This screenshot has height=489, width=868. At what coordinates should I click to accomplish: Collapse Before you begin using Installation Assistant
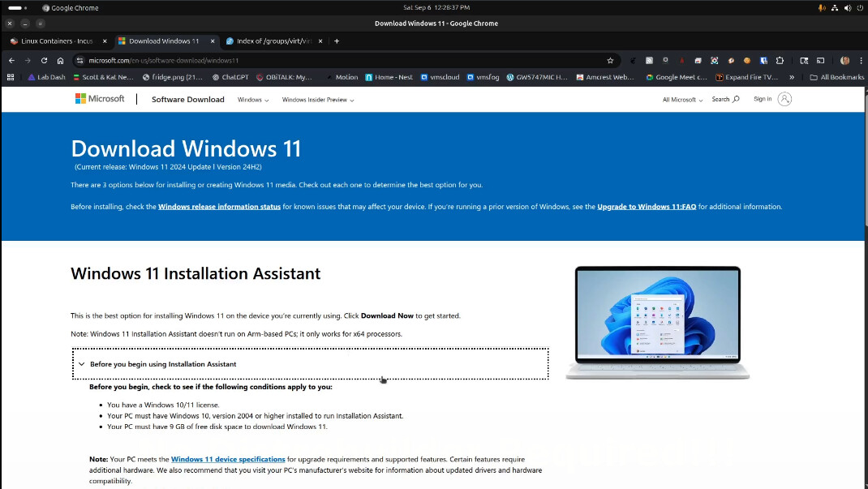point(162,364)
